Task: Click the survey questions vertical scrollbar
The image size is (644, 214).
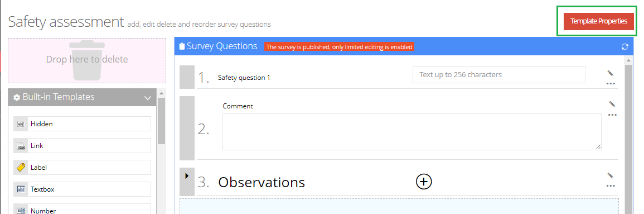Action: click(x=628, y=135)
